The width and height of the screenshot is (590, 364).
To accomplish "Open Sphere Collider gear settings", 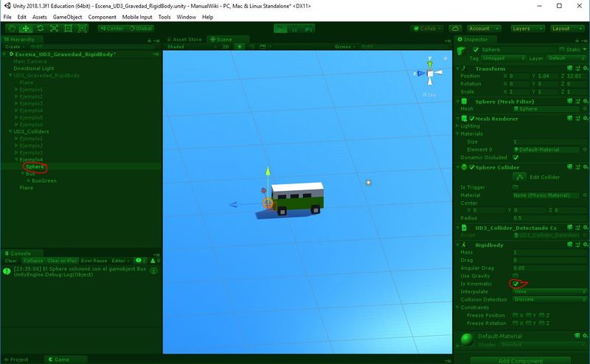I will pyautogui.click(x=585, y=167).
